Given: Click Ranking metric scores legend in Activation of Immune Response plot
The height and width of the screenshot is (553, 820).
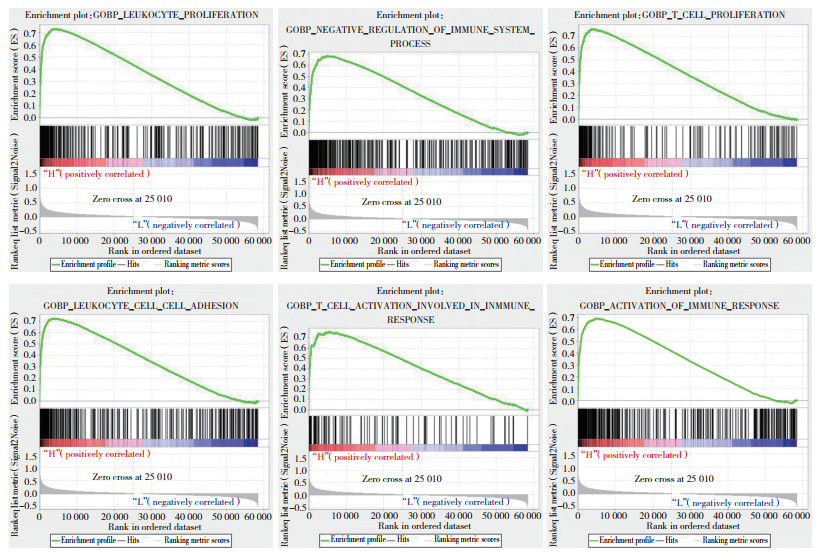Looking at the screenshot, I should click(734, 540).
